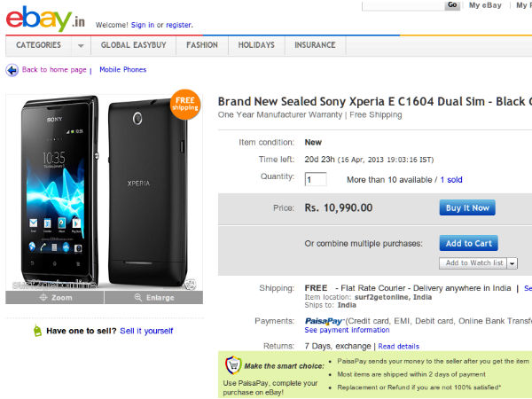Open the Fashion tab
The height and width of the screenshot is (399, 532).
202,45
